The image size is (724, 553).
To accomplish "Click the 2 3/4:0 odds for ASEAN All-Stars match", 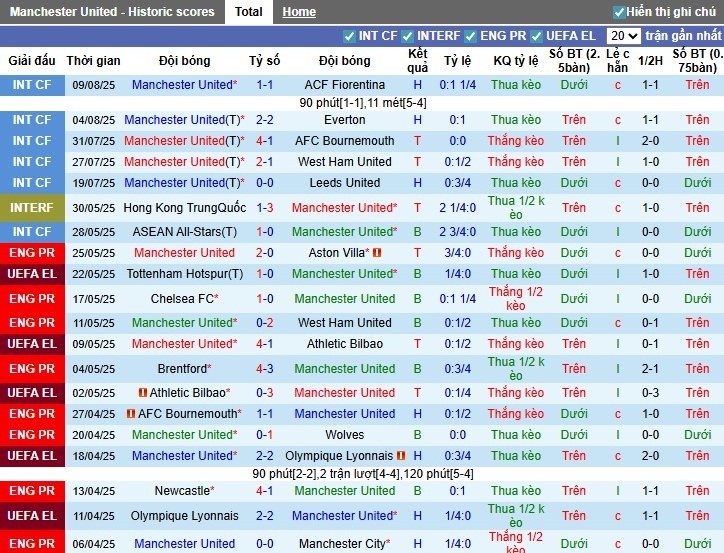I will tap(458, 232).
